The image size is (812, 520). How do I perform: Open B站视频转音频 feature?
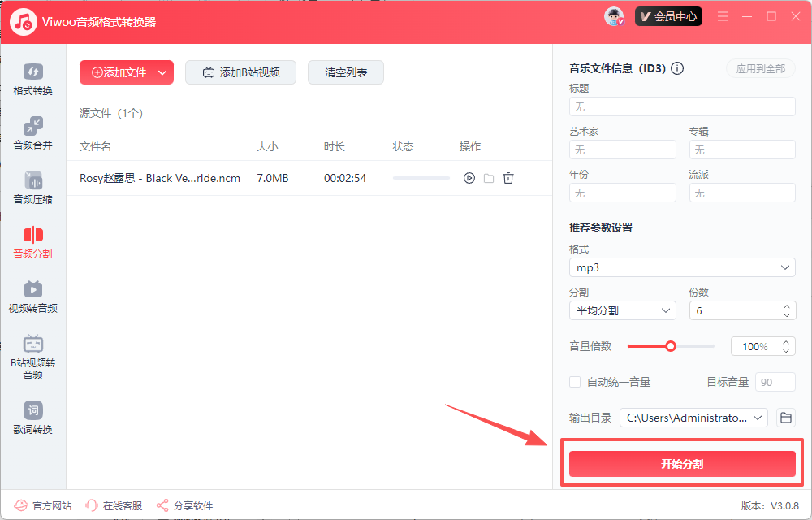32,357
